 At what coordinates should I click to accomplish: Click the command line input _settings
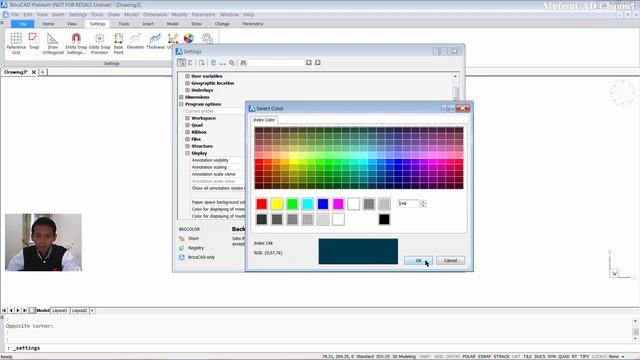click(26, 348)
